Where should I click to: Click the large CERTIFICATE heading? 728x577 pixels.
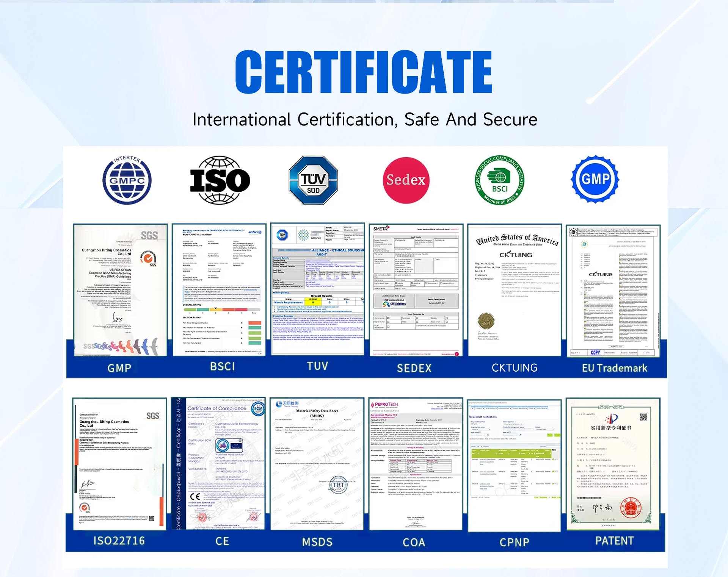coord(364,72)
